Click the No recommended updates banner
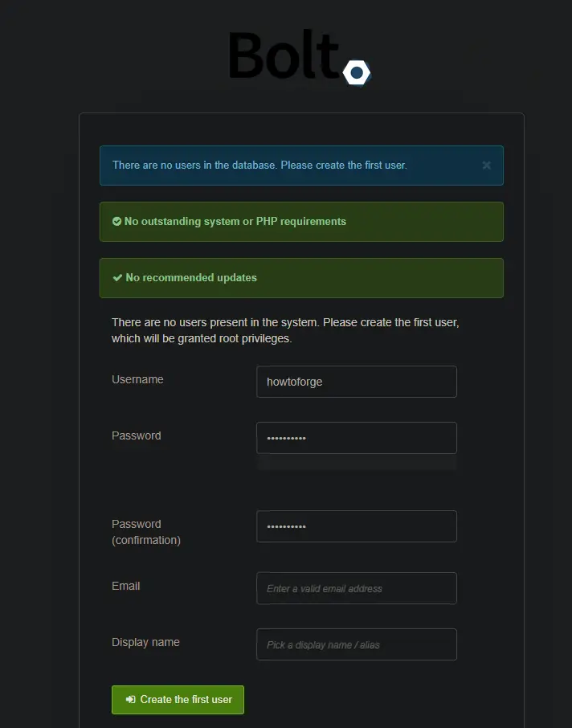Image resolution: width=572 pixels, height=728 pixels. [301, 278]
